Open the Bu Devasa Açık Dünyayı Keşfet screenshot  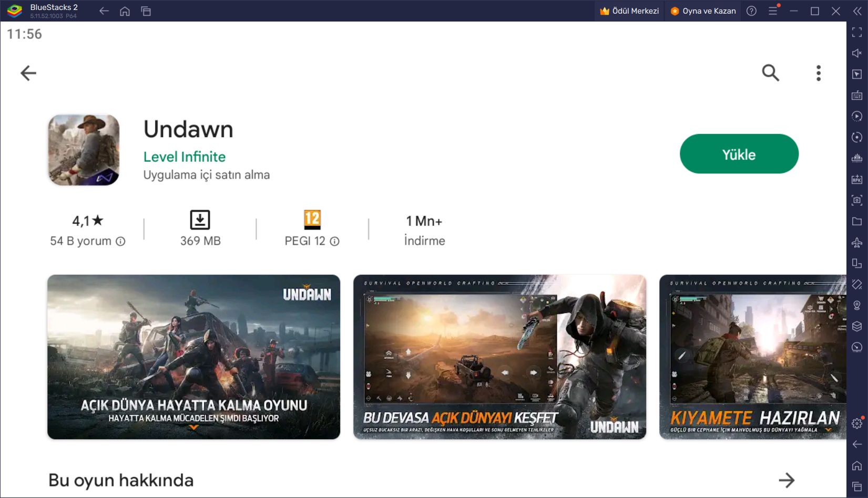pyautogui.click(x=499, y=357)
